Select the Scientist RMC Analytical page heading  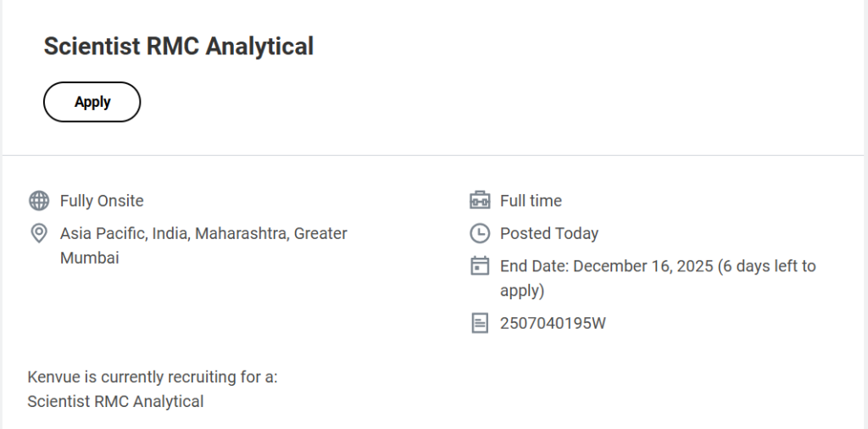tap(178, 46)
